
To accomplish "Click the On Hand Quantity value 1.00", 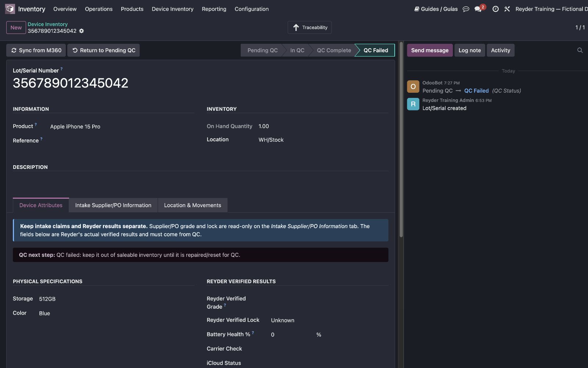I will 264,126.
